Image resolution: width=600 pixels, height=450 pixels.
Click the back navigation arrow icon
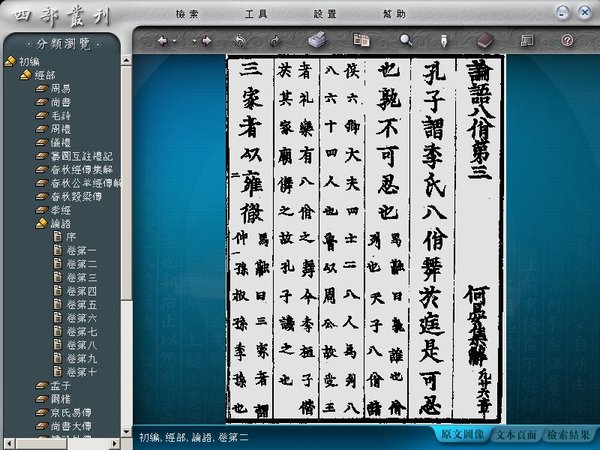tap(163, 41)
